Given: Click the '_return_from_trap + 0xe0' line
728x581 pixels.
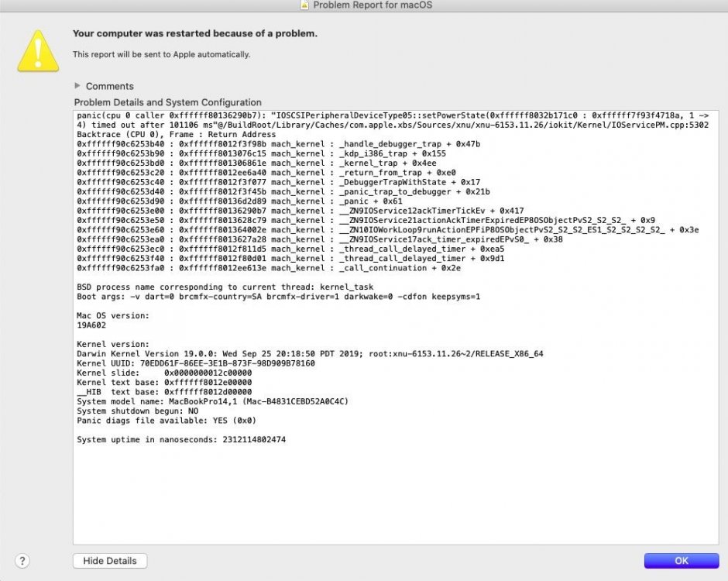Looking at the screenshot, I should 266,172.
